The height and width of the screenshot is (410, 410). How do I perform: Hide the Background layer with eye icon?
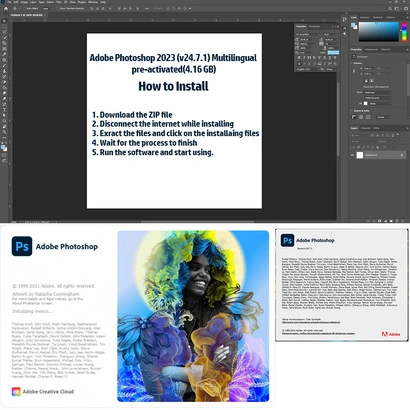coord(353,155)
